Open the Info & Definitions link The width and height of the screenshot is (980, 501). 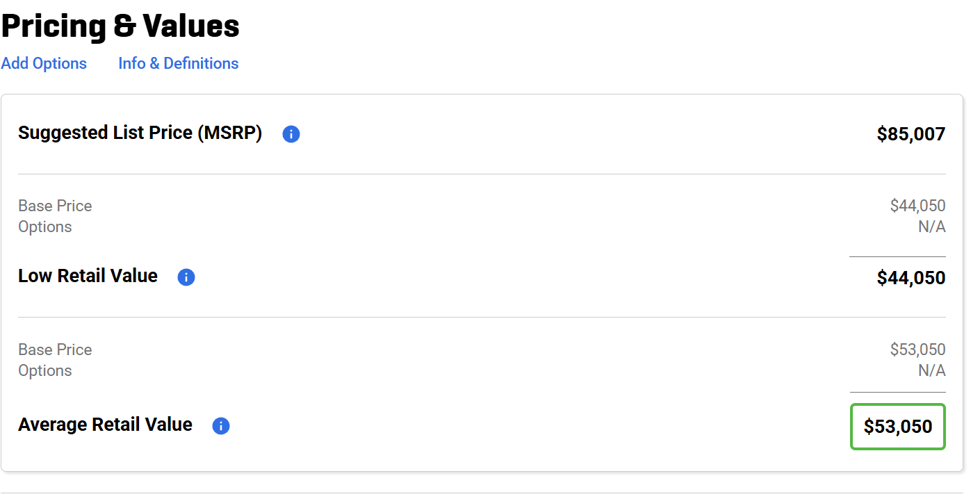(178, 63)
